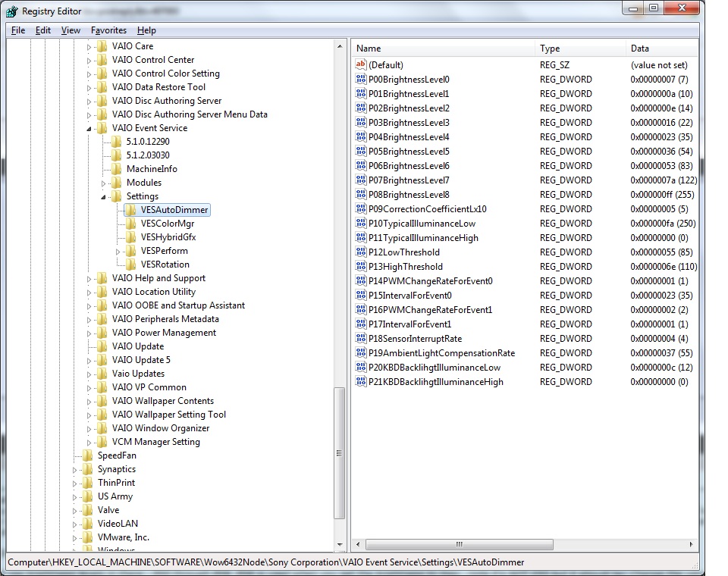
Task: Open the Favorites menu
Action: coord(108,30)
